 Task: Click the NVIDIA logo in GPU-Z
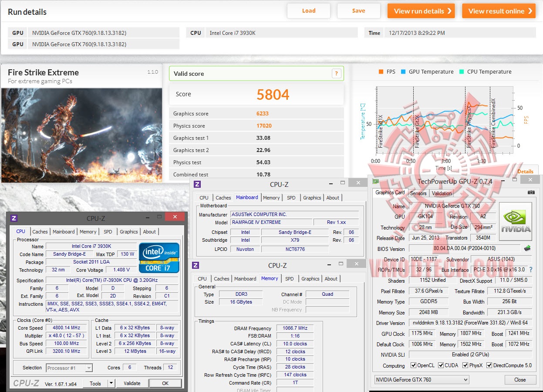[x=515, y=222]
